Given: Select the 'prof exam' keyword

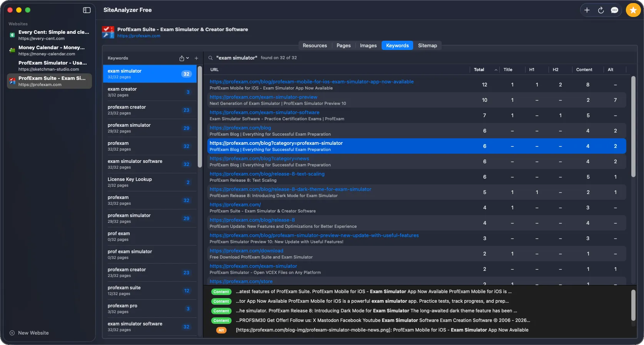Looking at the screenshot, I should (150, 236).
